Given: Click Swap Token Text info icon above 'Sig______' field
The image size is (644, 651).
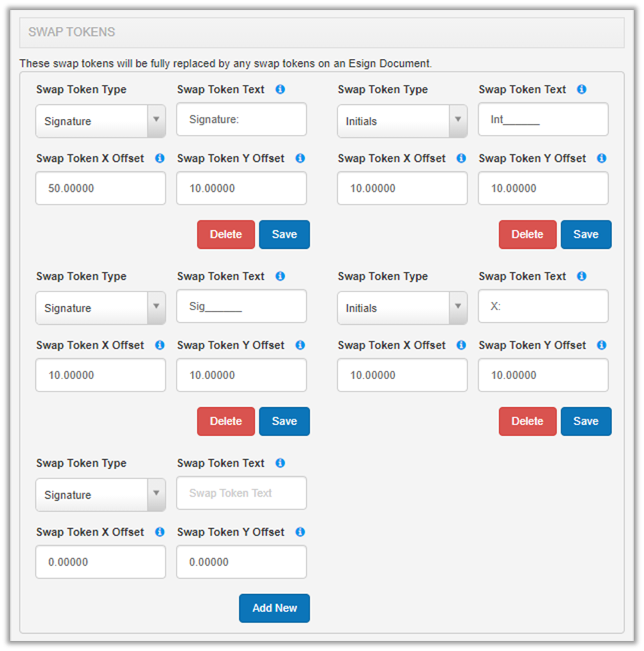Looking at the screenshot, I should coord(279,276).
